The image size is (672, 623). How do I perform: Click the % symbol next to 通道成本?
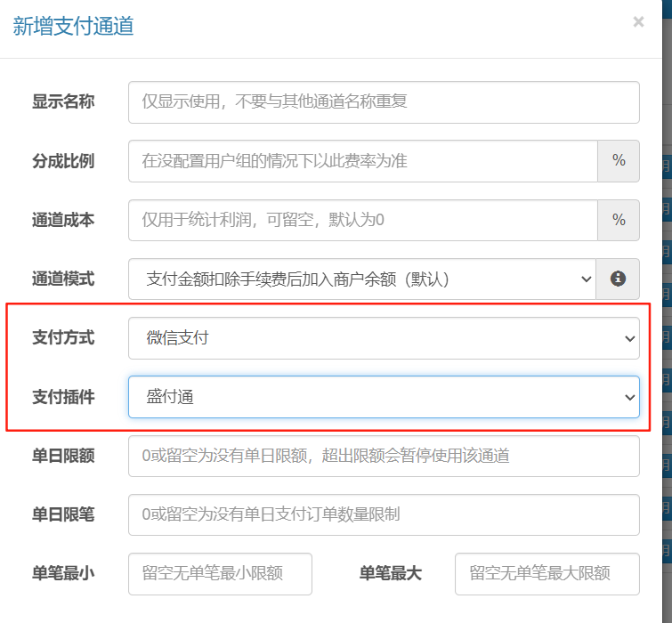[x=619, y=220]
